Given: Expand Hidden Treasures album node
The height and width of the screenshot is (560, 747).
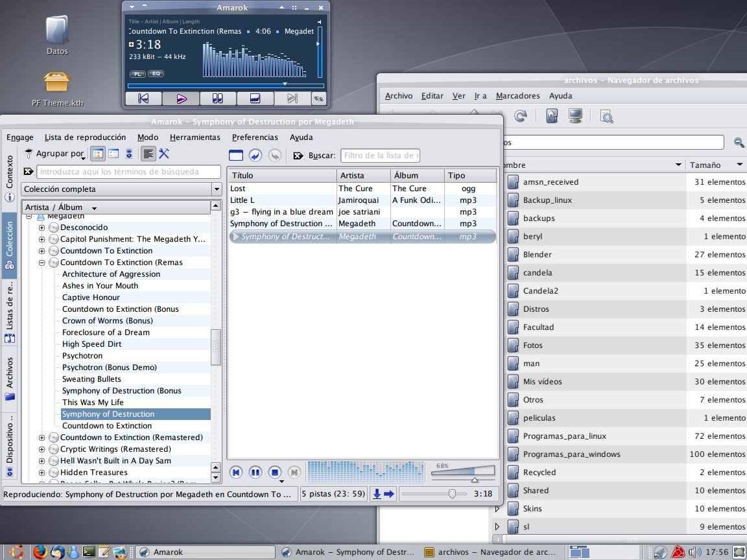Looking at the screenshot, I should pyautogui.click(x=42, y=472).
